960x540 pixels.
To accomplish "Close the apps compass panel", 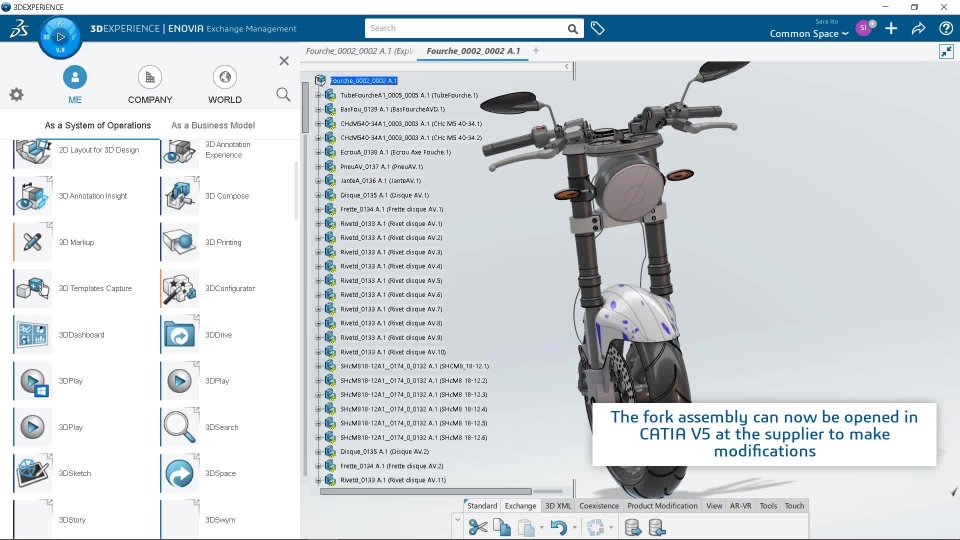I will (x=284, y=61).
